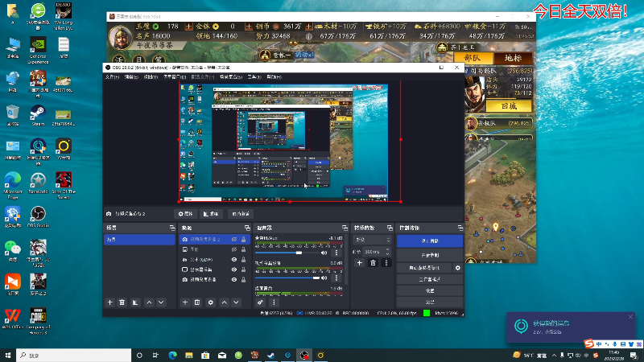Start the virtual camera from the controls panel
Screen dimensions: 644x362
(x=424, y=268)
